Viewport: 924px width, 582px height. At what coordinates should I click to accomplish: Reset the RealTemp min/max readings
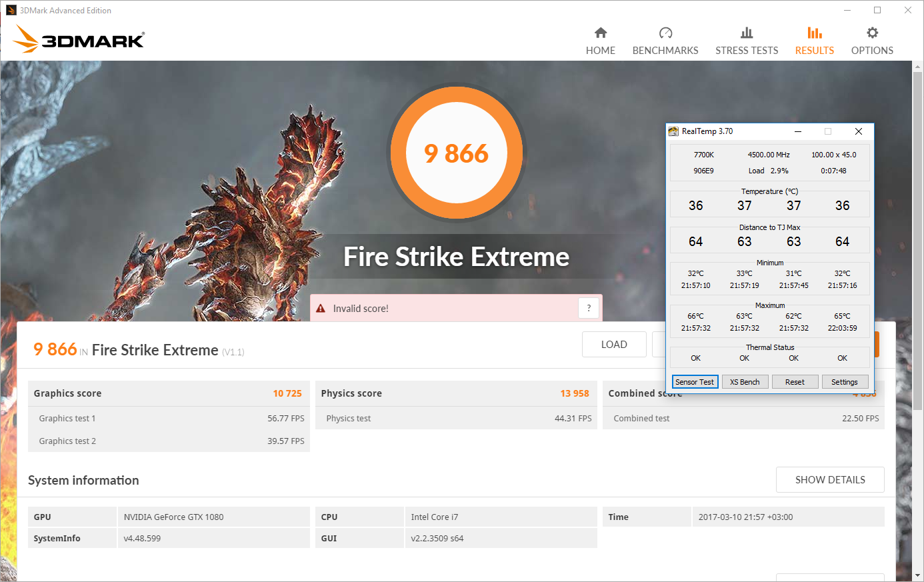point(795,382)
